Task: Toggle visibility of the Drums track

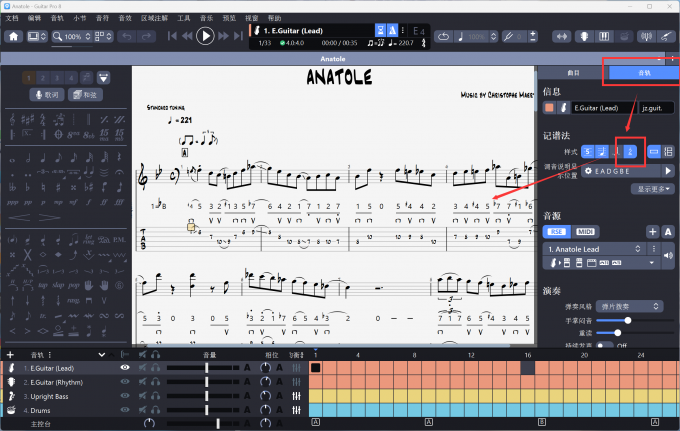Action: 125,410
